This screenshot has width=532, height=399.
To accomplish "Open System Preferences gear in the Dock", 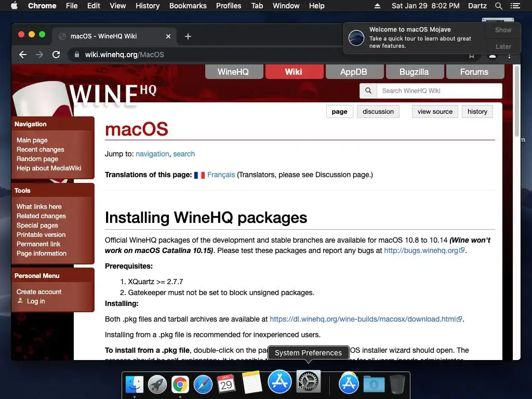I will (x=309, y=381).
